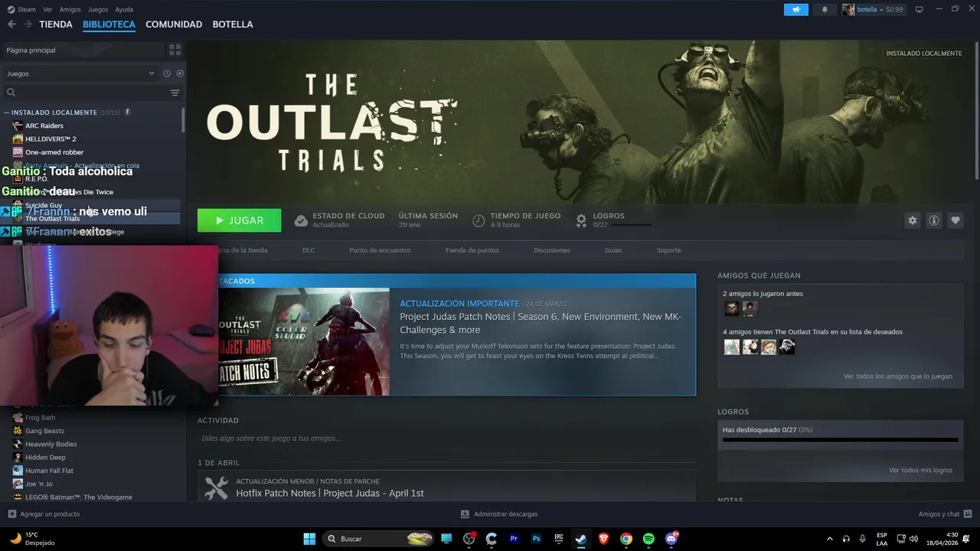The width and height of the screenshot is (980, 551).
Task: Collapse the Instalado Localmente category
Action: point(7,112)
